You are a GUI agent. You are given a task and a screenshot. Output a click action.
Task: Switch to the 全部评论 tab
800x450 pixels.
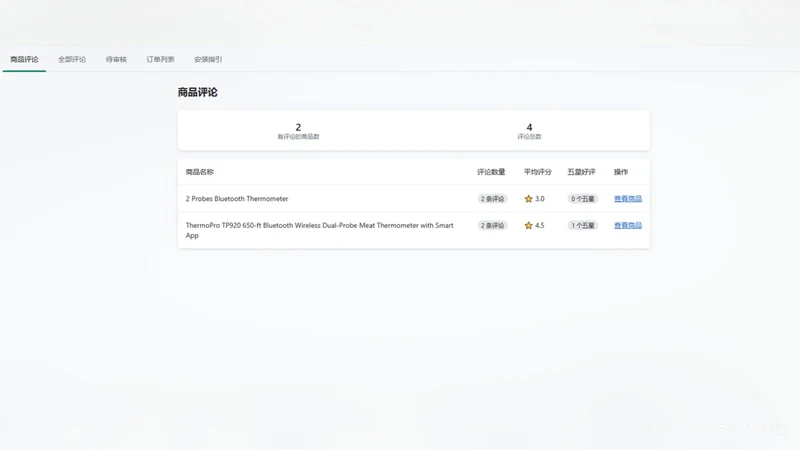72,60
